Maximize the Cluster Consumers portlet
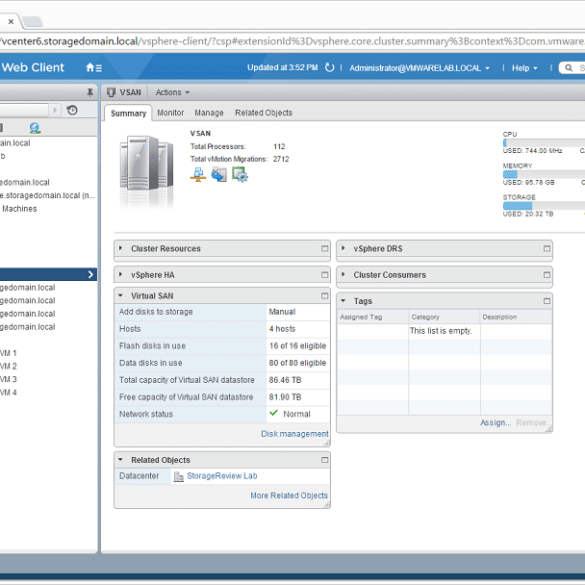 click(547, 275)
